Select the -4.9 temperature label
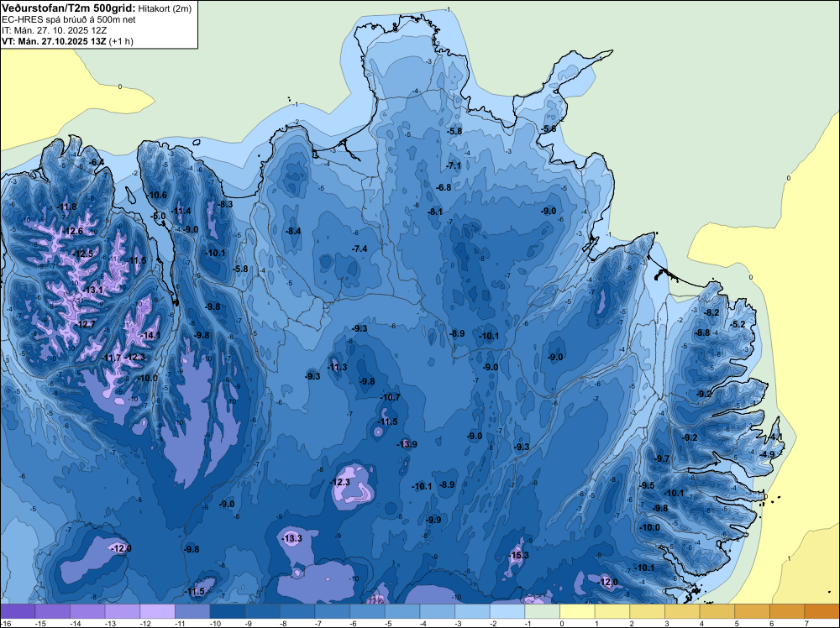 [768, 454]
